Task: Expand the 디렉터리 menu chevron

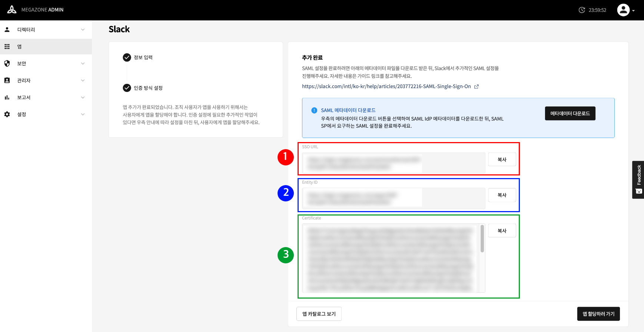Action: pos(83,30)
